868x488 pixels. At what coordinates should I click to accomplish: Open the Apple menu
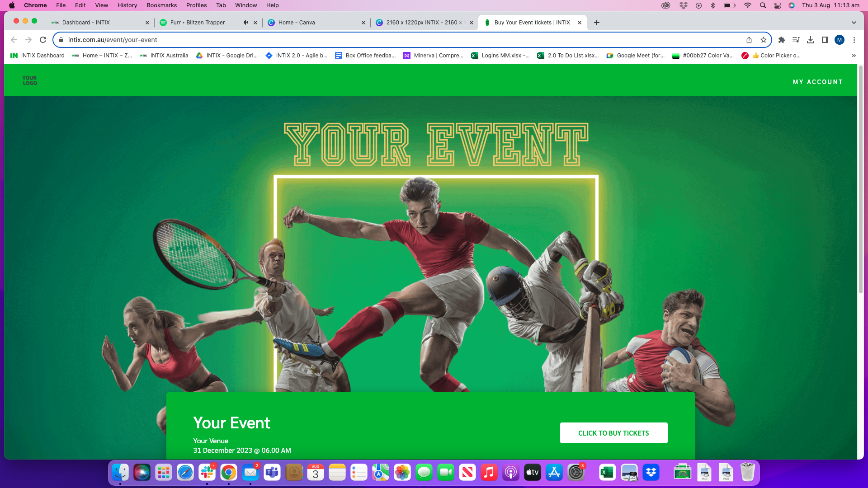[x=12, y=5]
